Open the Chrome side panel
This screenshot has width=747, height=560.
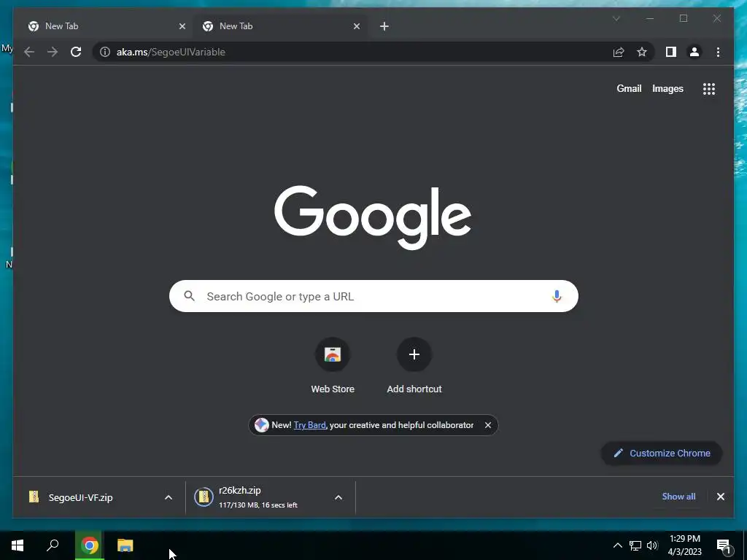click(x=671, y=52)
